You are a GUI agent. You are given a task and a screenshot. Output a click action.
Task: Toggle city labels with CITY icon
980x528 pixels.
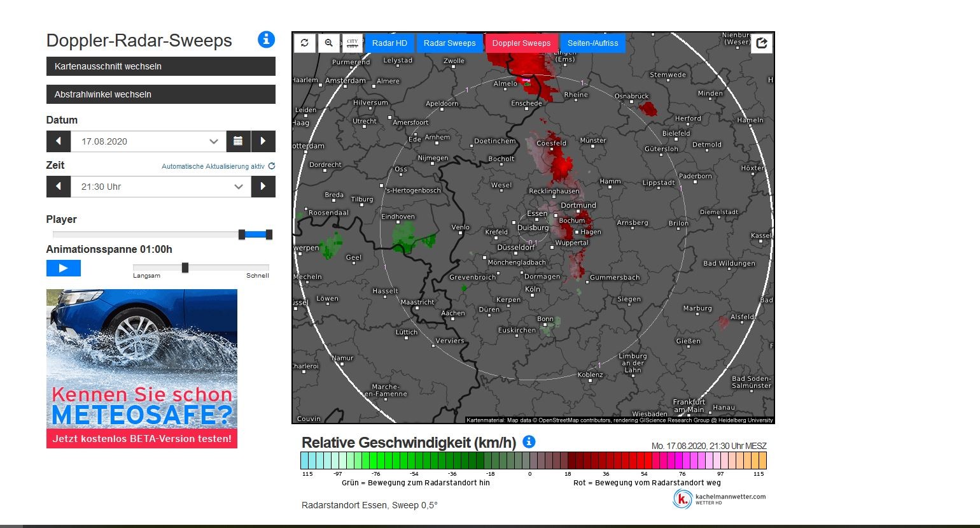click(x=353, y=43)
